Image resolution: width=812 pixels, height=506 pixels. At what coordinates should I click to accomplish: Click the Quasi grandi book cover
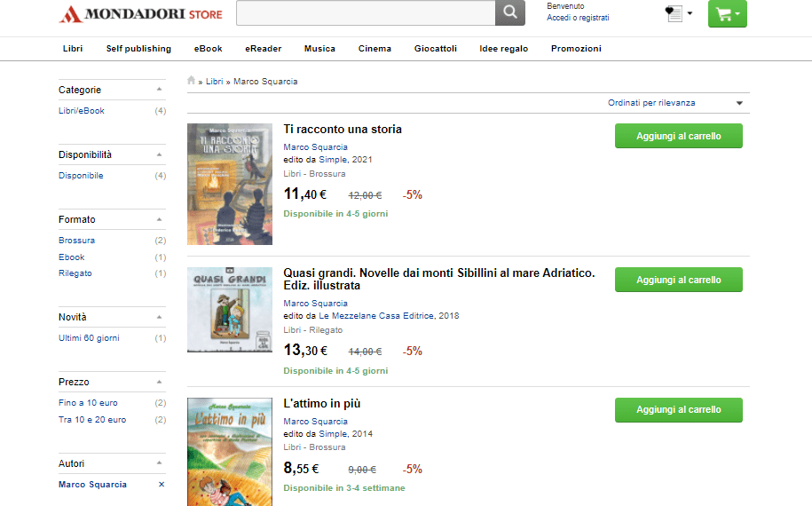[x=230, y=310]
